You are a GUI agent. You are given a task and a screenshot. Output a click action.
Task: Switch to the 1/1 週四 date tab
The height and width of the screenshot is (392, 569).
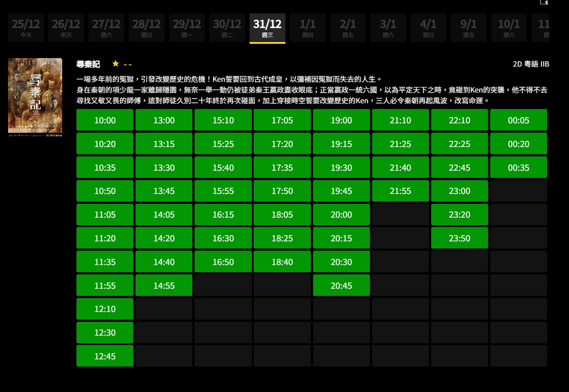pyautogui.click(x=308, y=27)
